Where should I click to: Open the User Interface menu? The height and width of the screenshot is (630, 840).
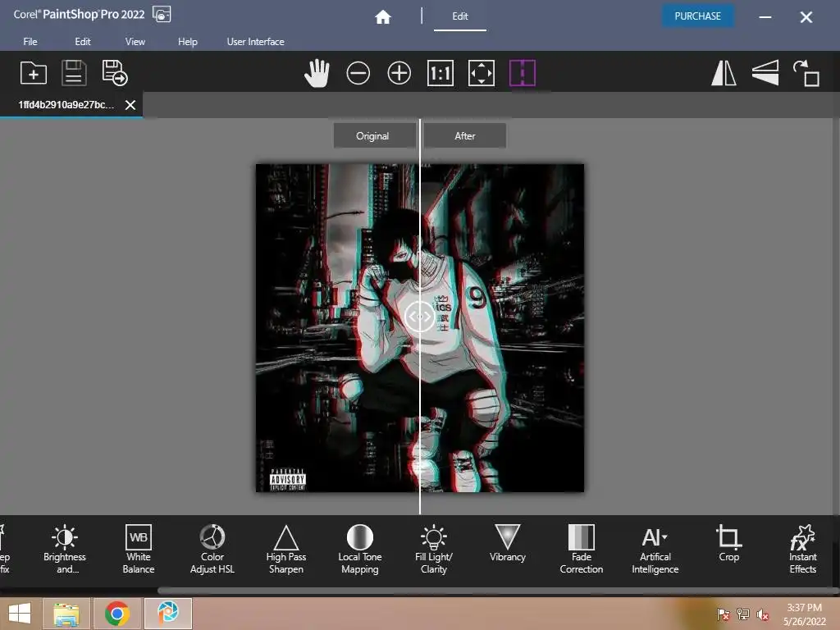coord(256,41)
